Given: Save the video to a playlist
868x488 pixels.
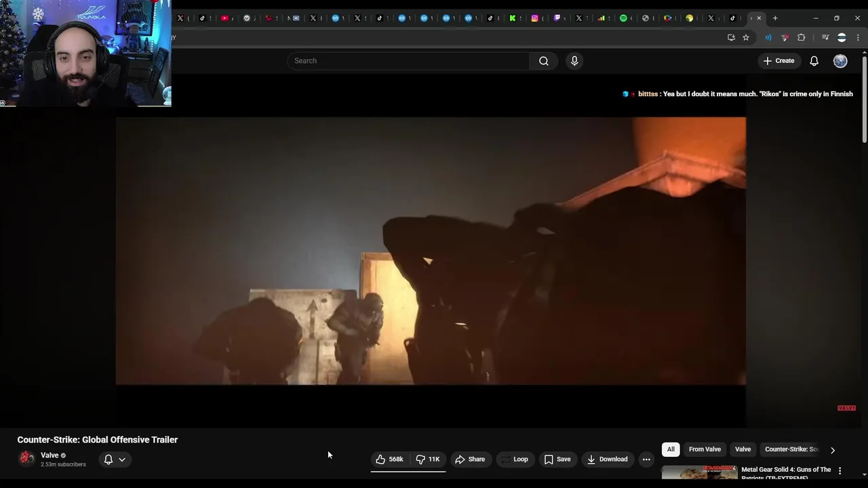Looking at the screenshot, I should [x=557, y=460].
